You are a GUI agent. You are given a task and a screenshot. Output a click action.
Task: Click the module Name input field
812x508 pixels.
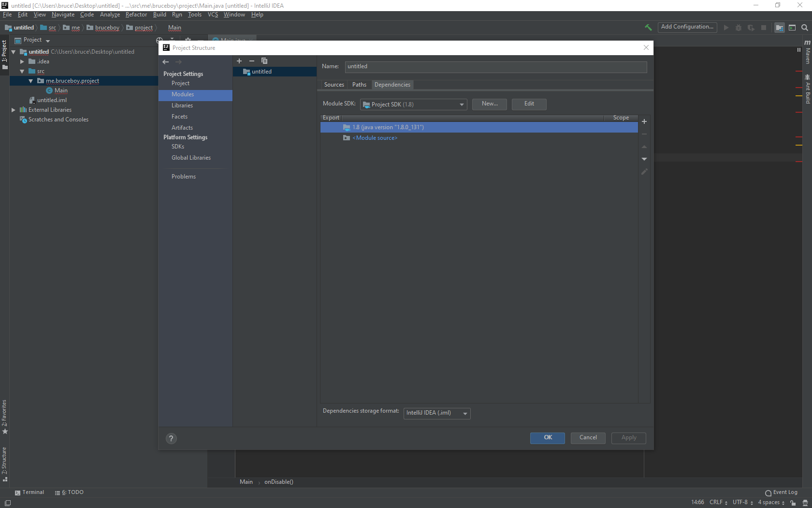[x=496, y=67]
